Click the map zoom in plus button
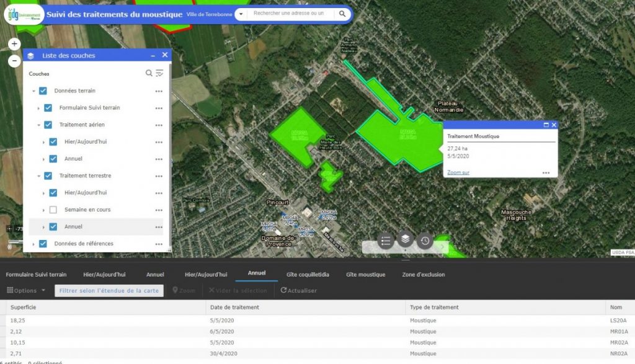The height and width of the screenshot is (364, 635). point(14,44)
